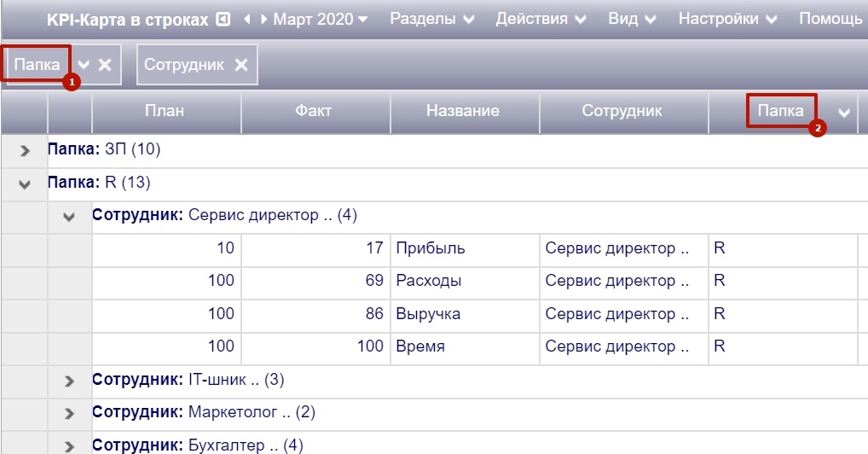Click the Название column header
The width and height of the screenshot is (868, 454).
pyautogui.click(x=463, y=111)
